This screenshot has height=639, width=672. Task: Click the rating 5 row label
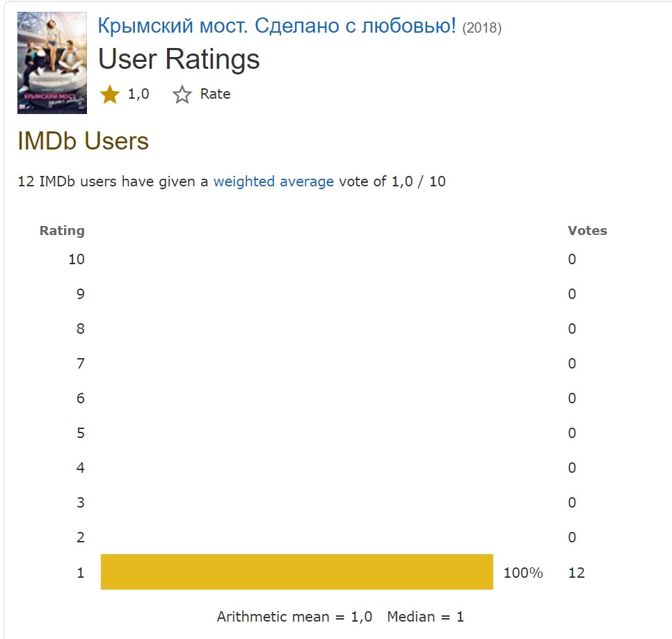point(81,433)
